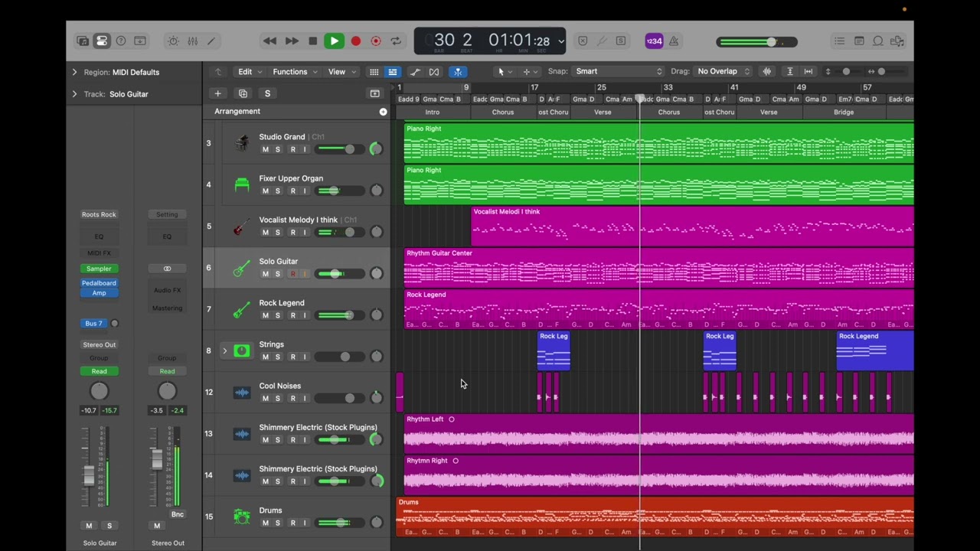980x551 pixels.
Task: Open the Edit menu in the tracks area
Action: point(250,72)
